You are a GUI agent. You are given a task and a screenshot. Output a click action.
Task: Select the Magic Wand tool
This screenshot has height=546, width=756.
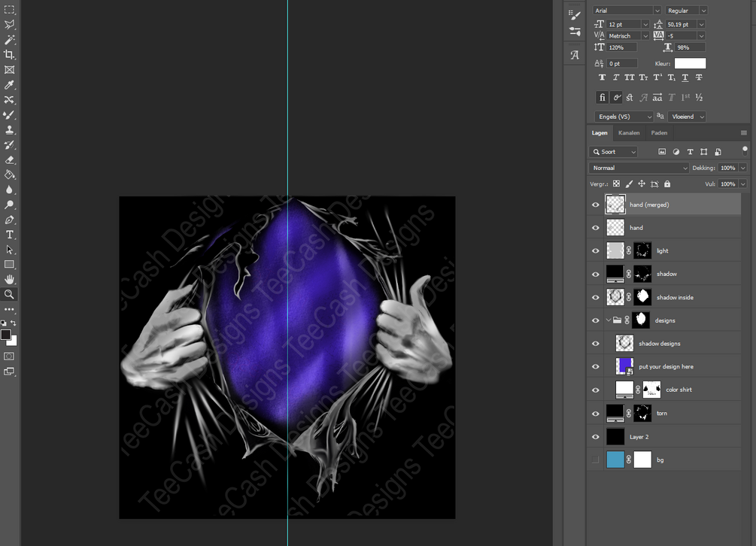point(9,40)
